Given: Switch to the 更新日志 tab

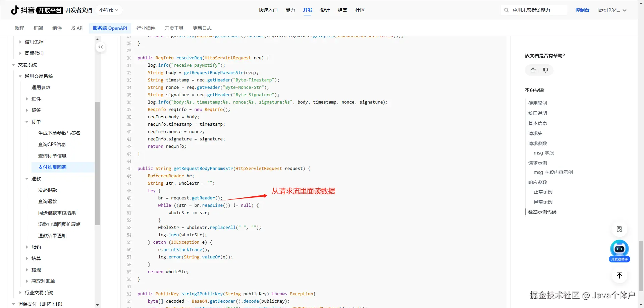Looking at the screenshot, I should 202,28.
